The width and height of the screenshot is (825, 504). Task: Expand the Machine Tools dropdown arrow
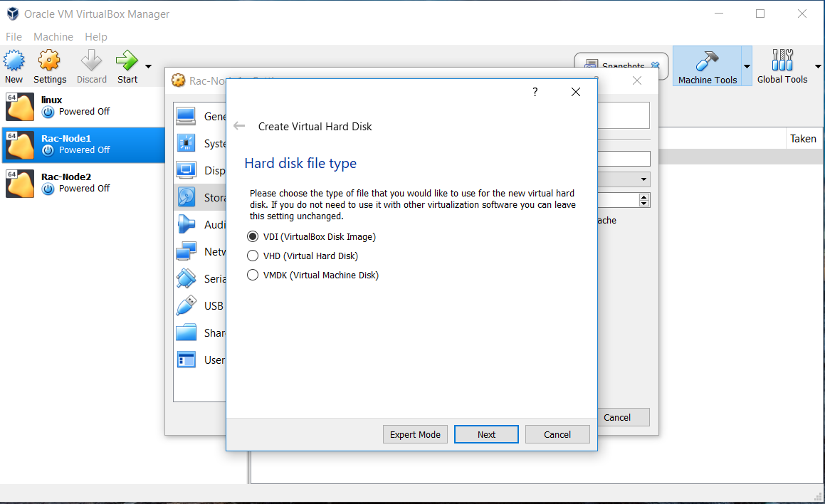point(747,66)
